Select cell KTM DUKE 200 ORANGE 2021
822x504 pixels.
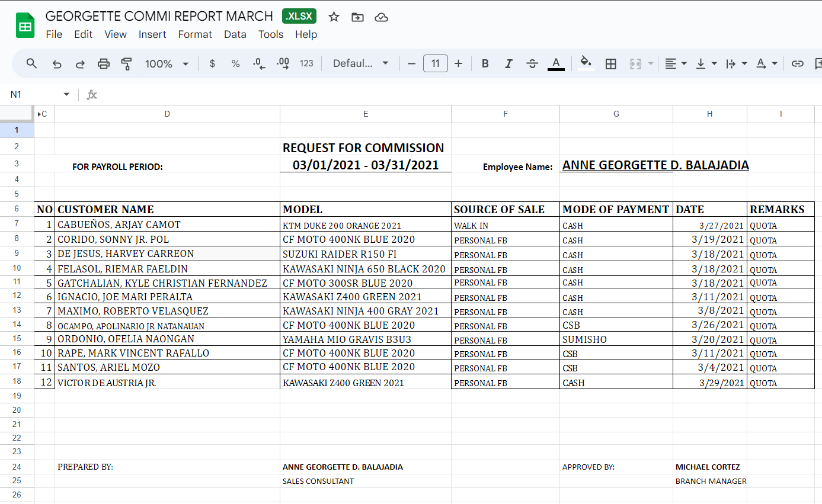click(x=366, y=224)
